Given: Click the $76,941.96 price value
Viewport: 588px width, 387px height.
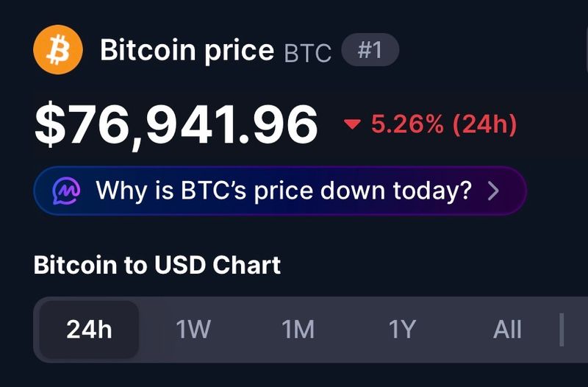Looking at the screenshot, I should (176, 124).
